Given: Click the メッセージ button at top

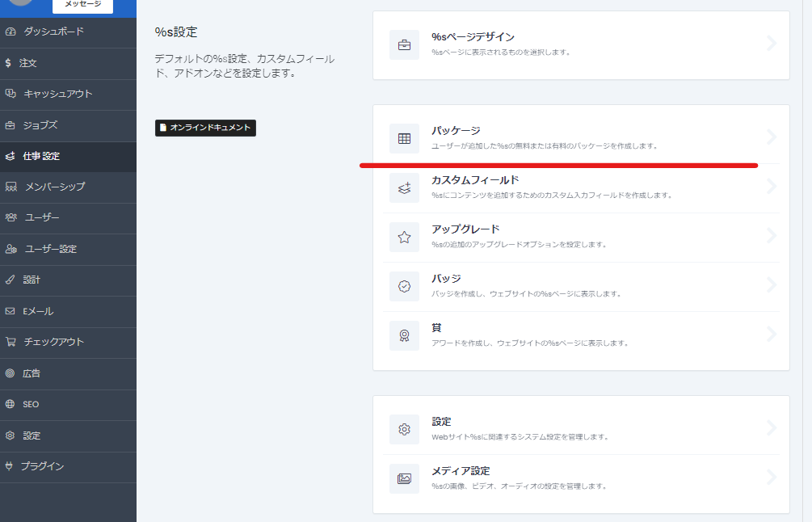Looking at the screenshot, I should click(x=82, y=5).
